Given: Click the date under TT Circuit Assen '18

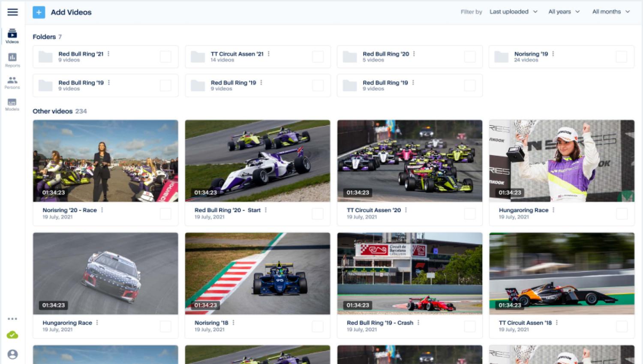Looking at the screenshot, I should (514, 330).
